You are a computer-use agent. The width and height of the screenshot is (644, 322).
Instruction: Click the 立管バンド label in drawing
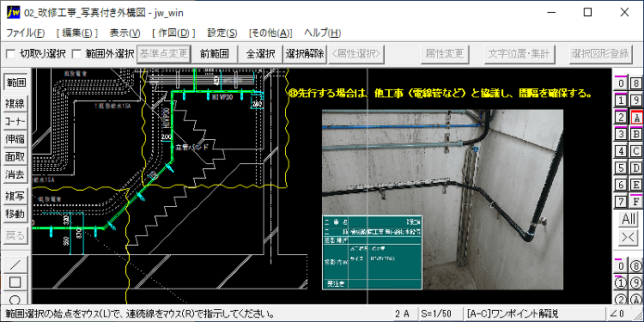pos(191,147)
